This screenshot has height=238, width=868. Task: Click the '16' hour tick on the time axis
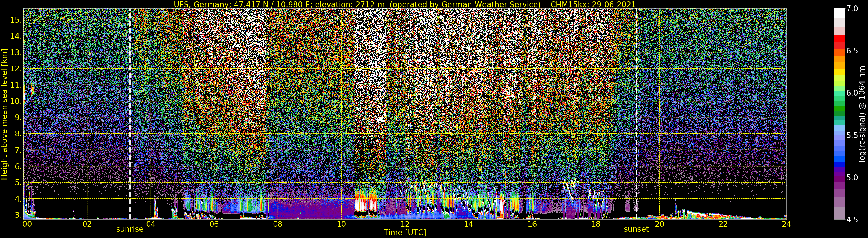(x=532, y=224)
